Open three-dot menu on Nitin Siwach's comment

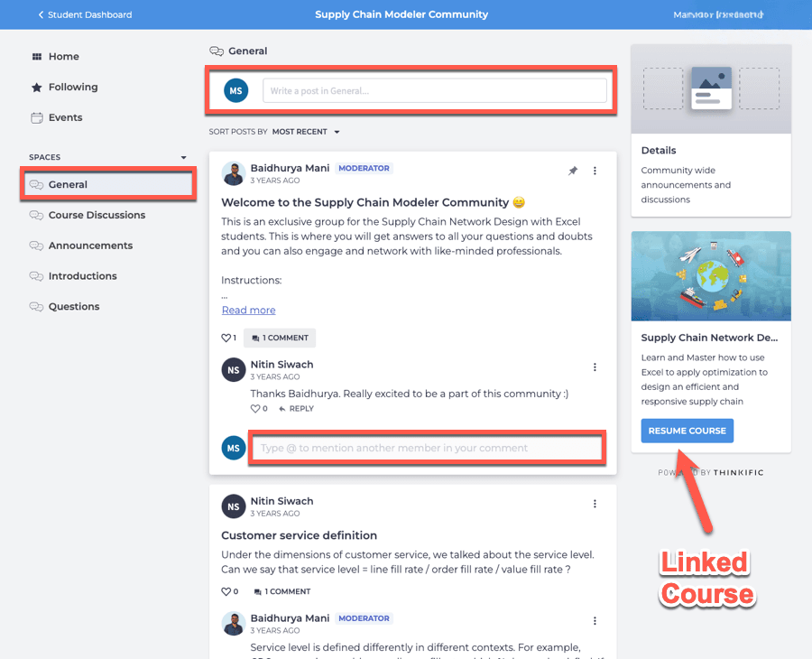click(x=595, y=367)
